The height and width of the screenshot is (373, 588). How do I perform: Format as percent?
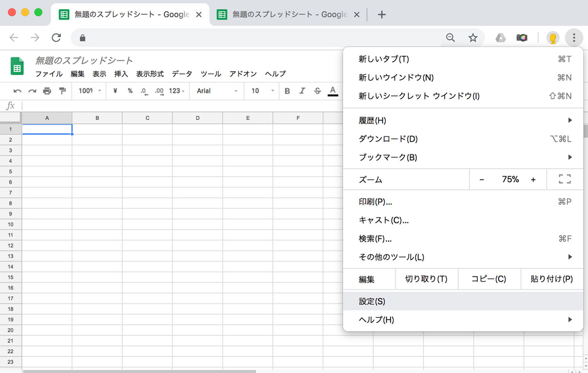(130, 91)
